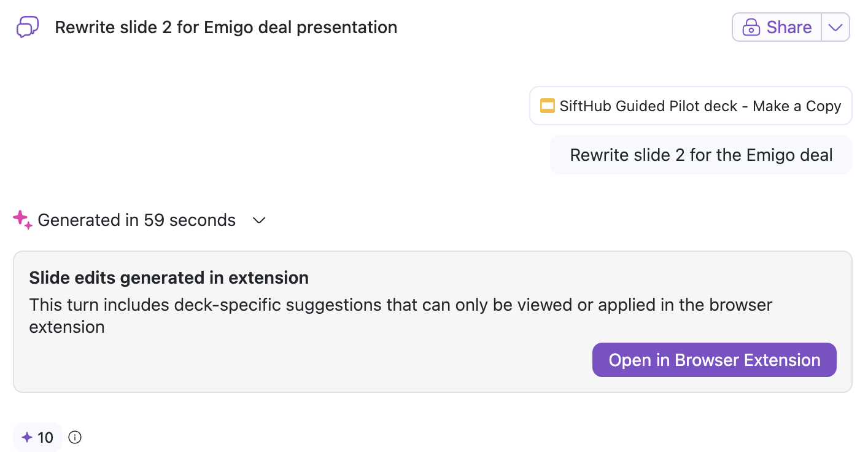
Task: Click the word "Copy" in attachment chip
Action: pyautogui.click(x=823, y=106)
